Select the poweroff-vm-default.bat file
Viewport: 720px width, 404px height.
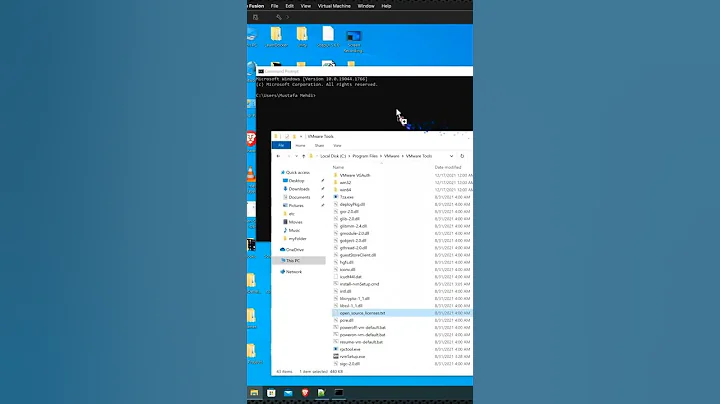click(363, 328)
